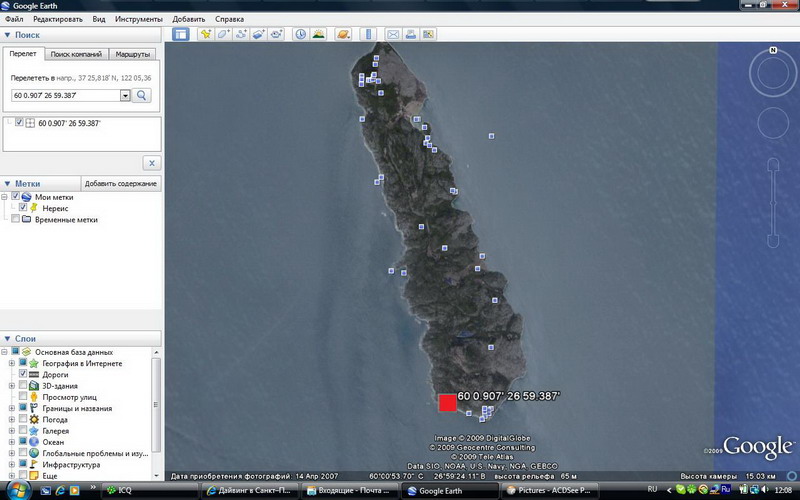Click the Добавить содержание button
Viewport: 800px width, 500px height.
[x=120, y=184]
